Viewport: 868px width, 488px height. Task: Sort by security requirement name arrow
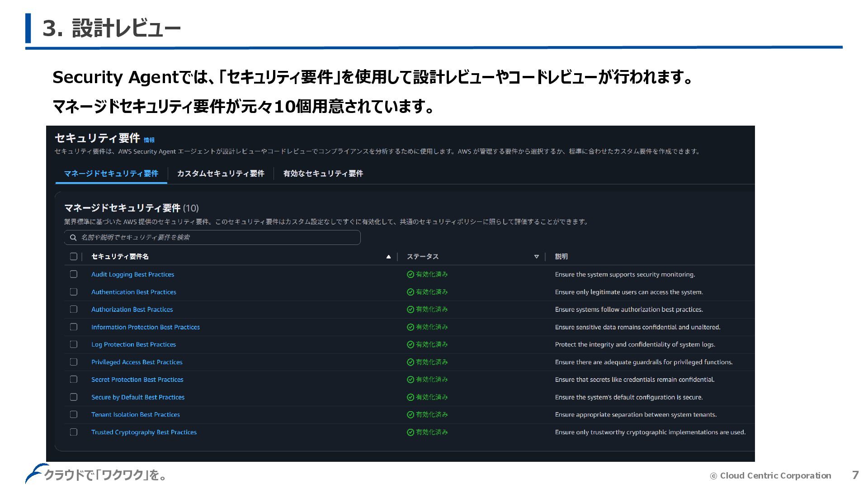(388, 257)
